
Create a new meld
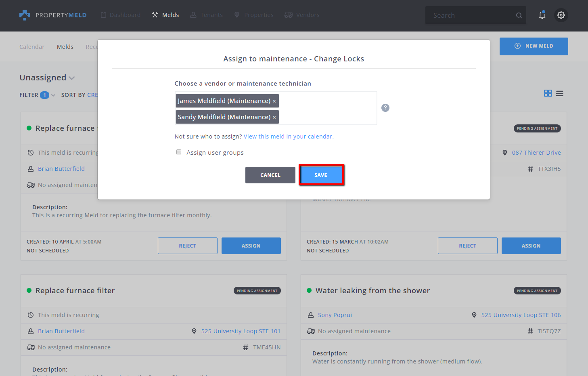click(x=534, y=46)
